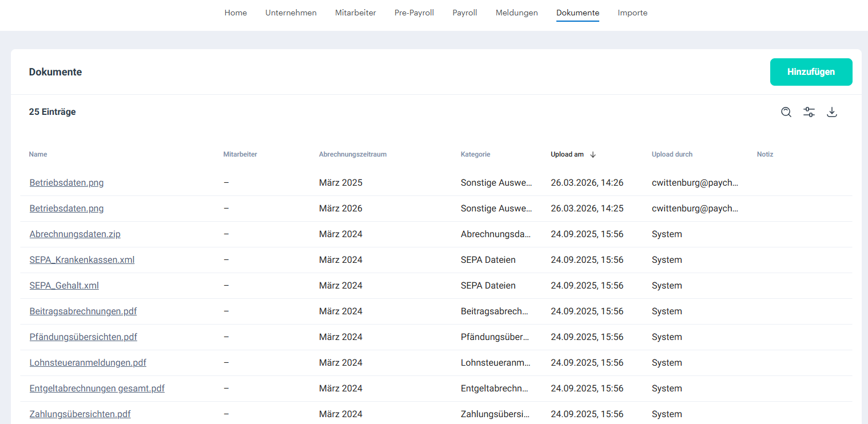Open the filter settings sliders icon

click(809, 112)
